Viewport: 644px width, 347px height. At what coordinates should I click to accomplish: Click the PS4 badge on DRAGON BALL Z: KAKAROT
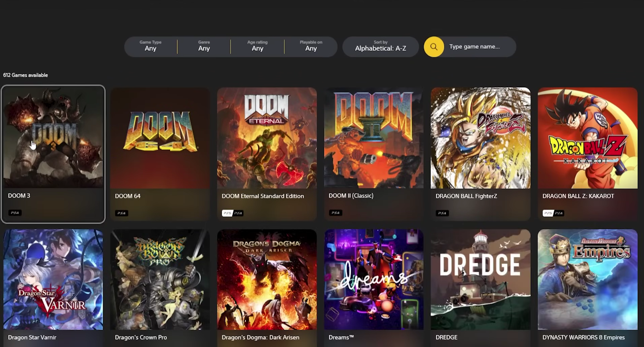pos(559,213)
